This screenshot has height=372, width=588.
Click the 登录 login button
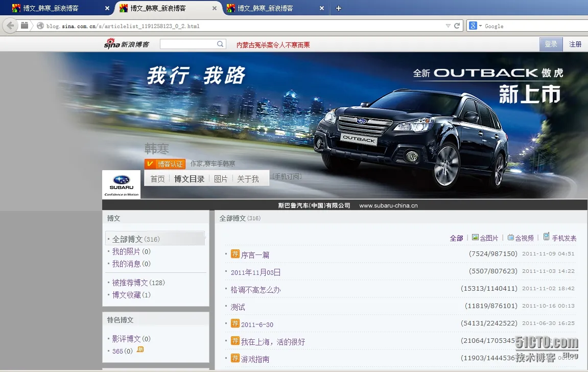tap(551, 44)
